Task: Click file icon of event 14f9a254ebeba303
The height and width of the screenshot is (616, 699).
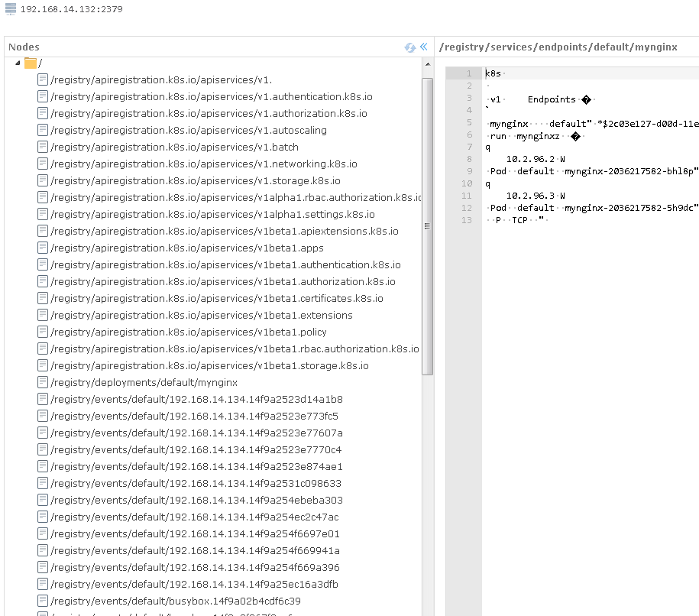Action: click(42, 500)
